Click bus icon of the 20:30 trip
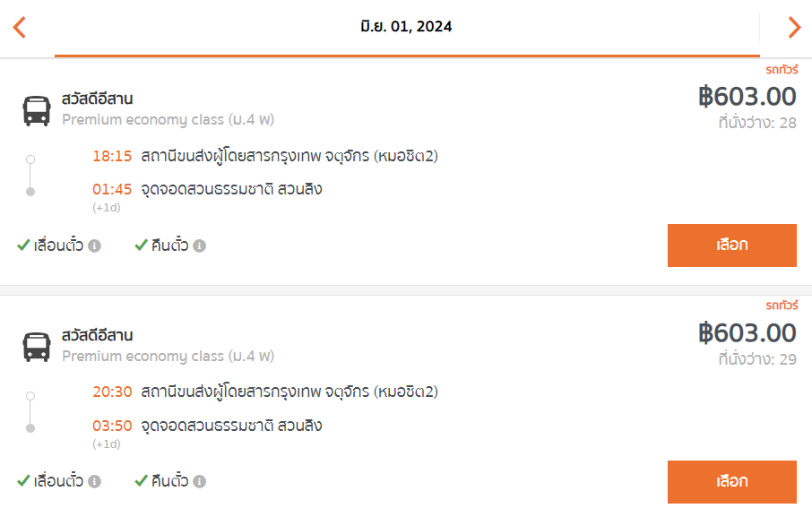Viewport: 812px width, 517px height. (x=37, y=347)
